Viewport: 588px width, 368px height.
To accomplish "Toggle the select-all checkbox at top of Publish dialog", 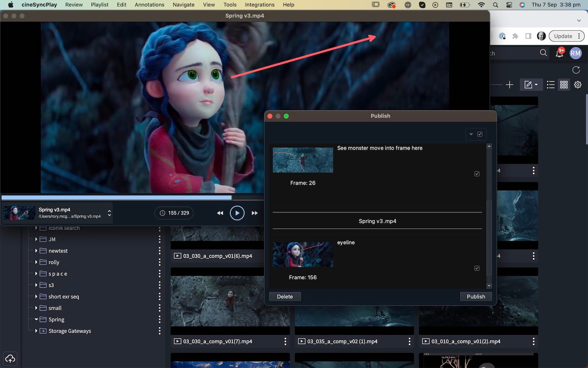I will (x=480, y=134).
